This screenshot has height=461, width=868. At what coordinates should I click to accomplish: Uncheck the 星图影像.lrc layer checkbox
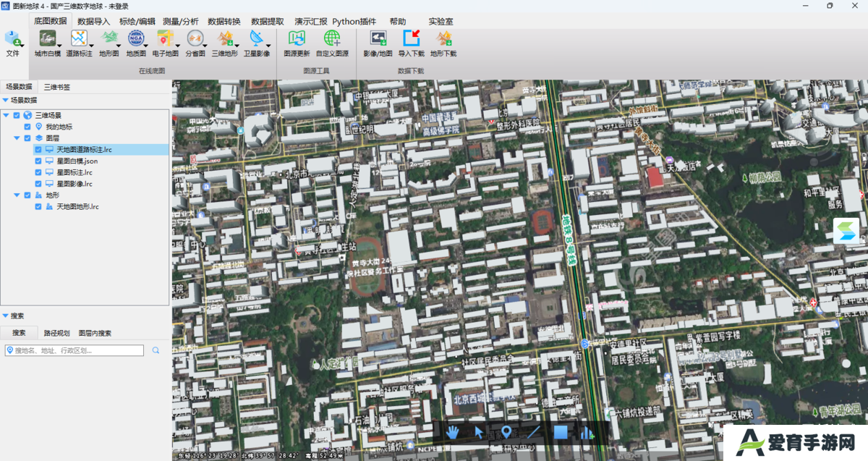[x=38, y=184]
